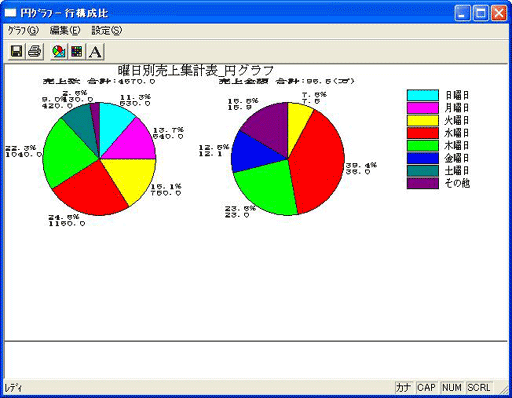
Task: Click the 1040.0 value label by left pie
Action: tap(24, 155)
